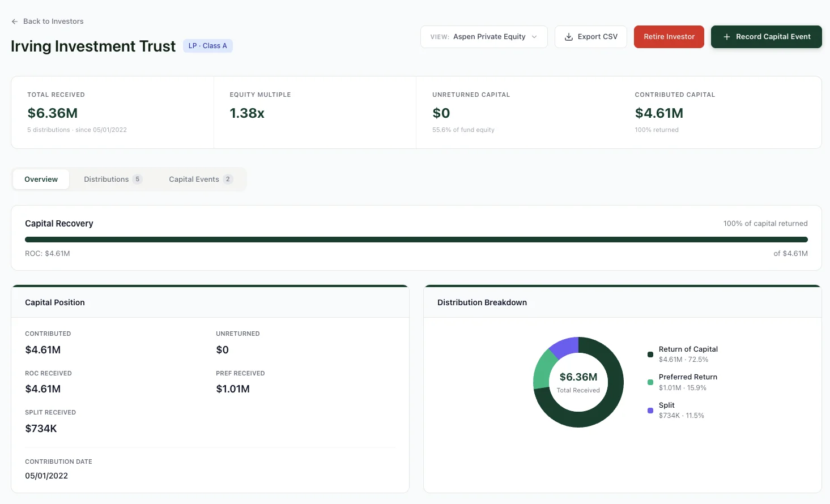Screen dimensions: 830x504
Task: Click the Retire Investor button
Action: click(669, 36)
